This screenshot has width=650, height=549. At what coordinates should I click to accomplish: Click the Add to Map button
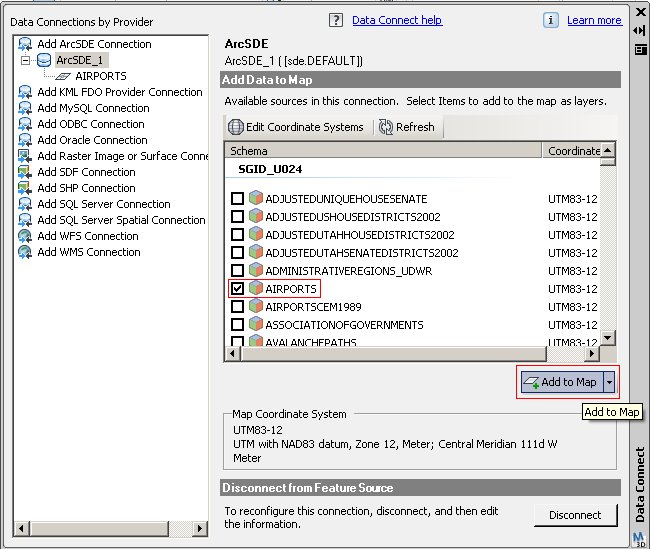click(562, 382)
